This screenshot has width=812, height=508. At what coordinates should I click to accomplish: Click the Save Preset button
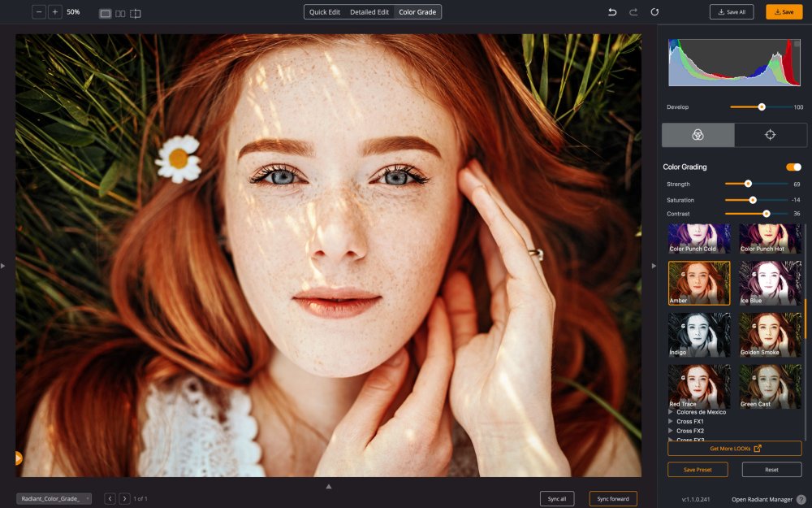pos(697,469)
